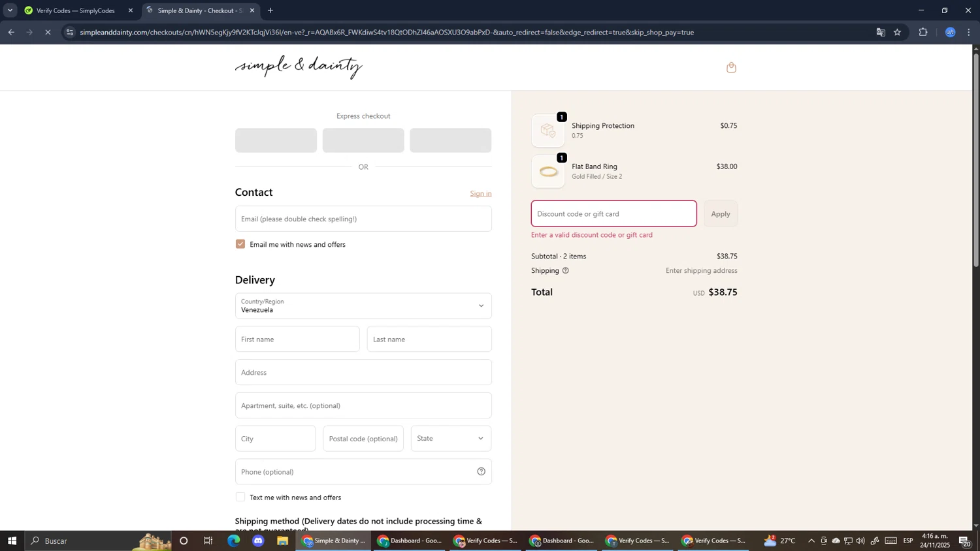Viewport: 980px width, 551px height.
Task: Click the phone number help question icon
Action: [481, 471]
